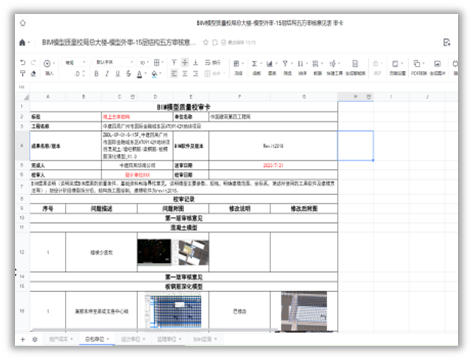Select all cells via corner triangle
Screen dimensions: 473x360
pyautogui.click(x=26, y=97)
